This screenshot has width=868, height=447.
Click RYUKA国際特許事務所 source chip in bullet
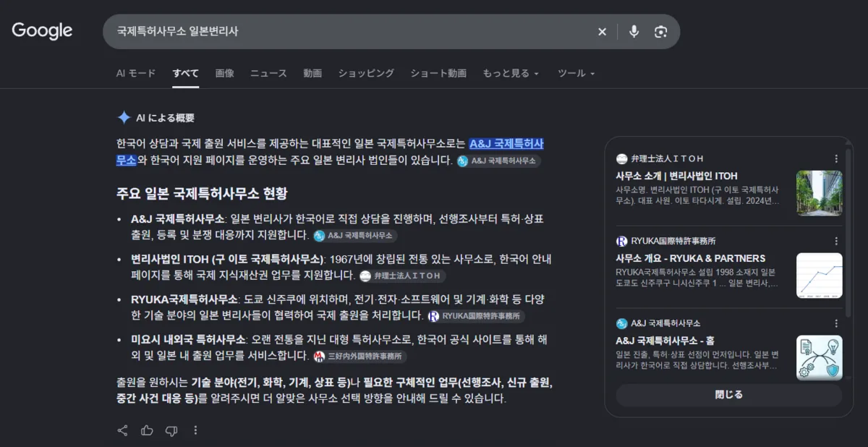[x=475, y=316]
